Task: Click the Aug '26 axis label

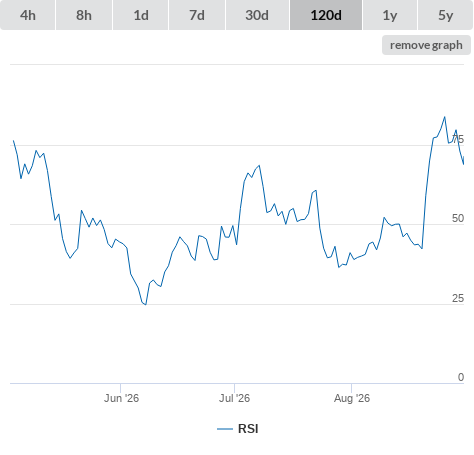Action: pos(352,398)
